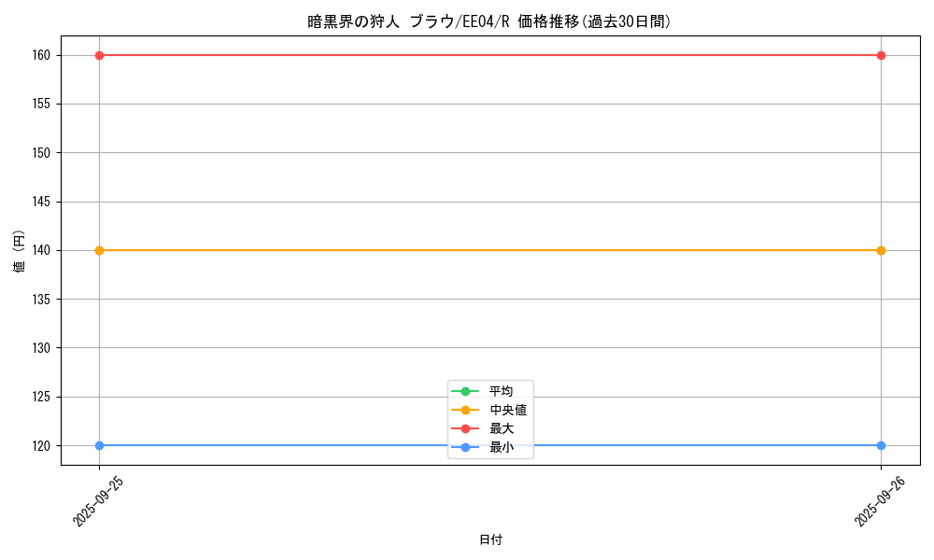Click the 2025-09-26 x-axis date label

(881, 501)
